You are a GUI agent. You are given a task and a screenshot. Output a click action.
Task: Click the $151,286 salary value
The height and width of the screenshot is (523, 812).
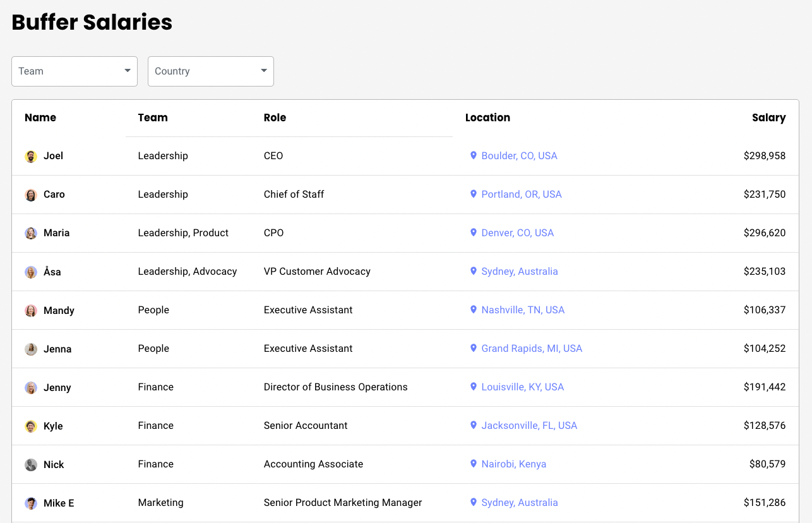point(765,502)
